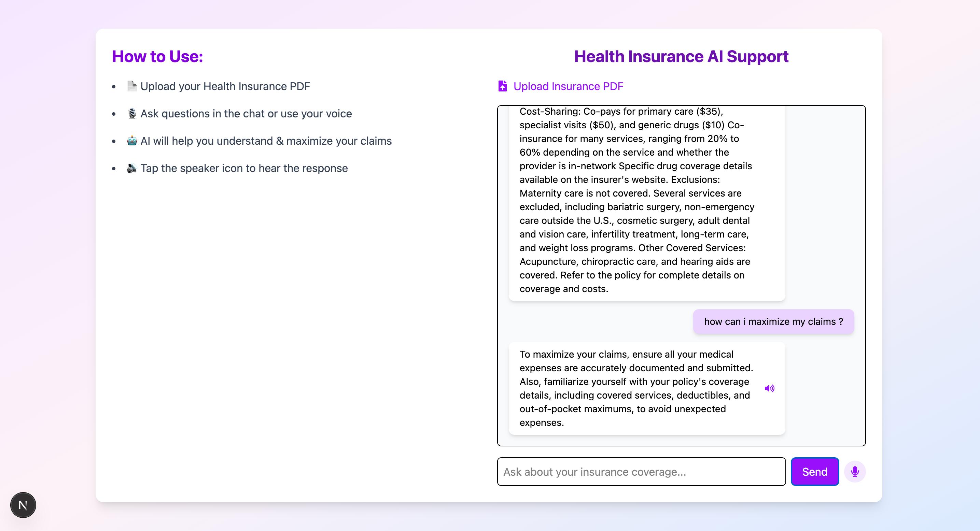Screen dimensions: 980x531
Task: Click the upload PDF file icon
Action: (x=503, y=86)
